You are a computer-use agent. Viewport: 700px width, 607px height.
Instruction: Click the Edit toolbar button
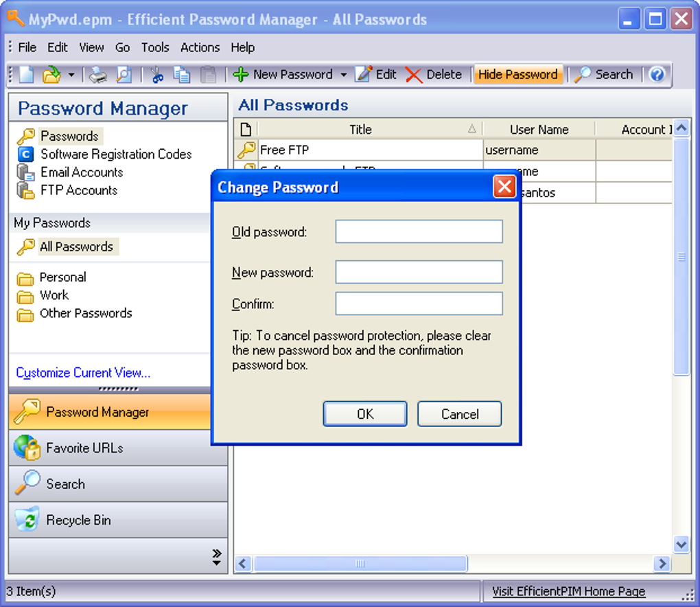click(x=375, y=75)
